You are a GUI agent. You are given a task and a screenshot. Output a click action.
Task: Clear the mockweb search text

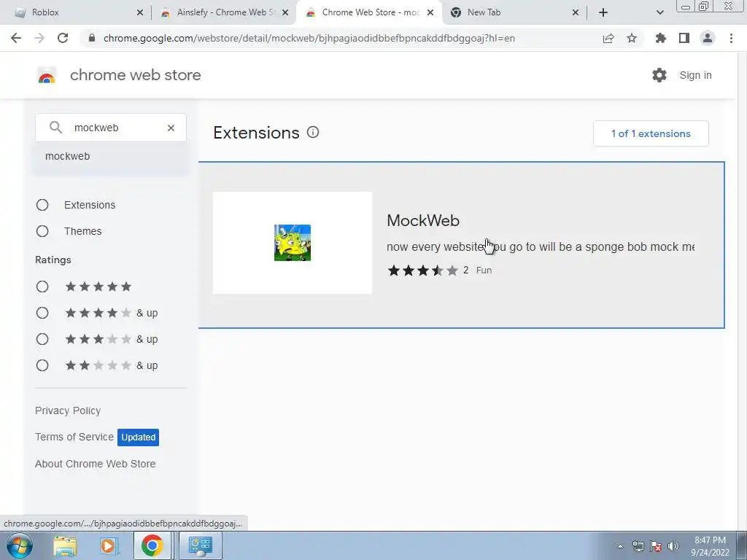click(x=171, y=128)
